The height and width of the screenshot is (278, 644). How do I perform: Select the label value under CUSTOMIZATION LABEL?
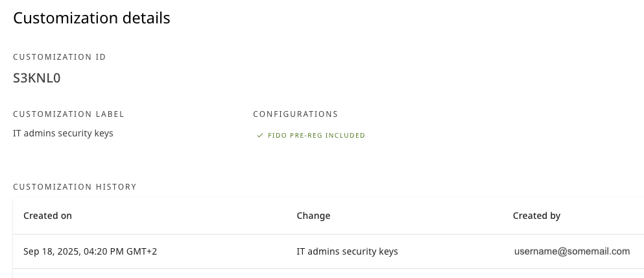(63, 133)
